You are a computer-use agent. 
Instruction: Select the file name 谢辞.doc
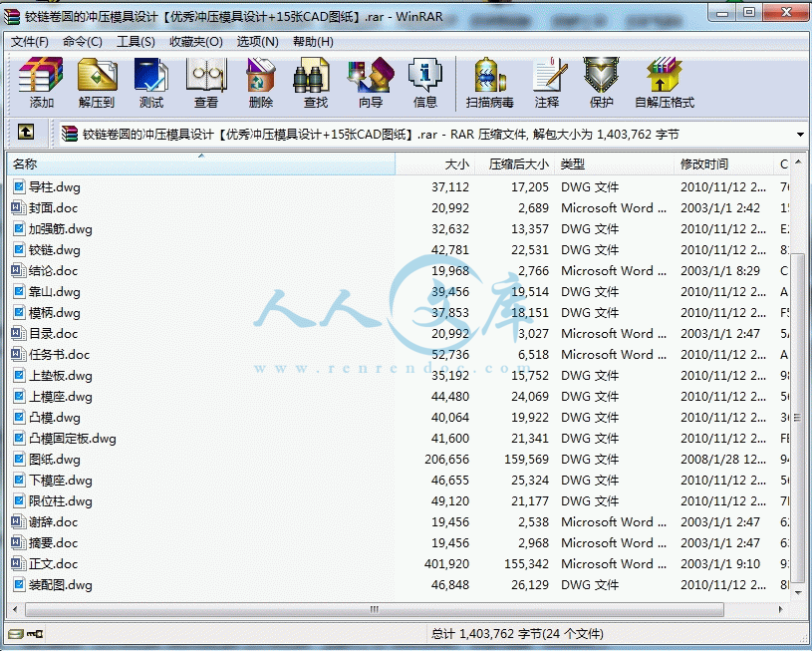pos(54,522)
